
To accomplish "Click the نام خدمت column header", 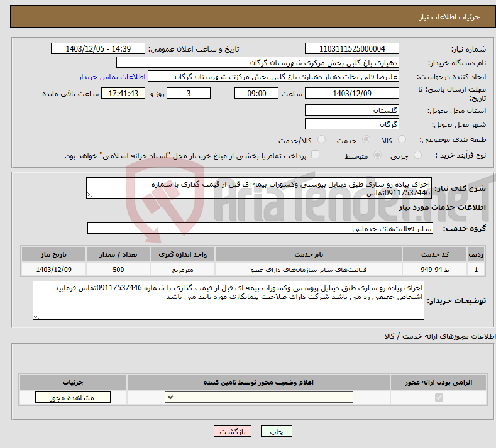I will pyautogui.click(x=309, y=254).
